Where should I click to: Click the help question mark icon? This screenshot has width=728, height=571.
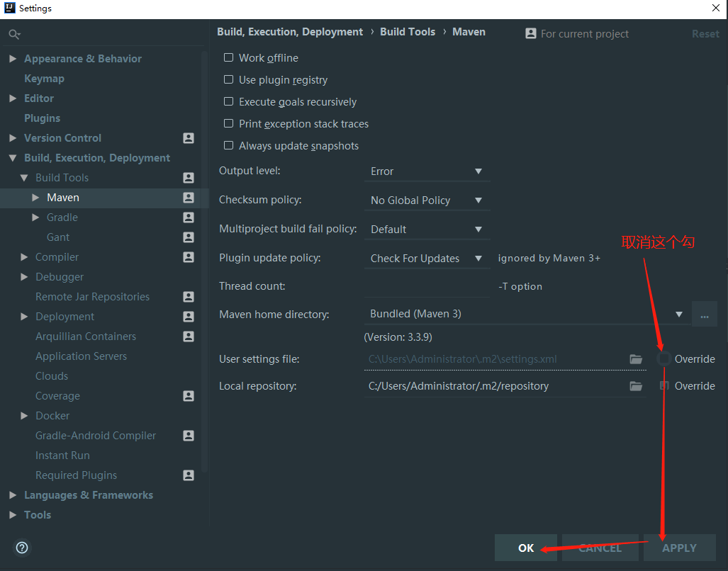(x=21, y=548)
